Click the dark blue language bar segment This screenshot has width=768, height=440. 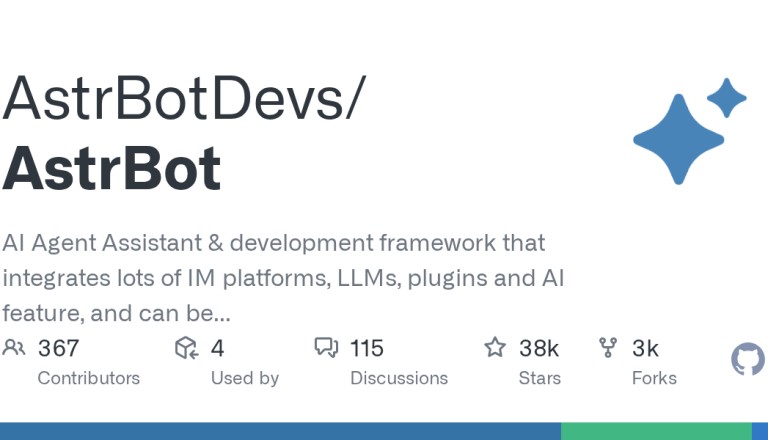(280, 431)
